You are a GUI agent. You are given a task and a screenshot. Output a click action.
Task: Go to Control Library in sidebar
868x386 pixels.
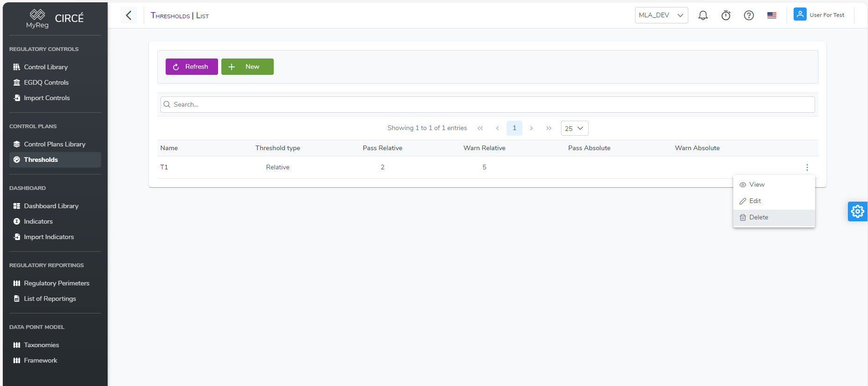[45, 67]
